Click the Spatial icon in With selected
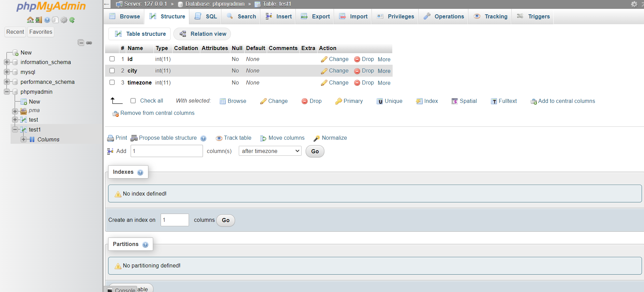 (x=455, y=101)
